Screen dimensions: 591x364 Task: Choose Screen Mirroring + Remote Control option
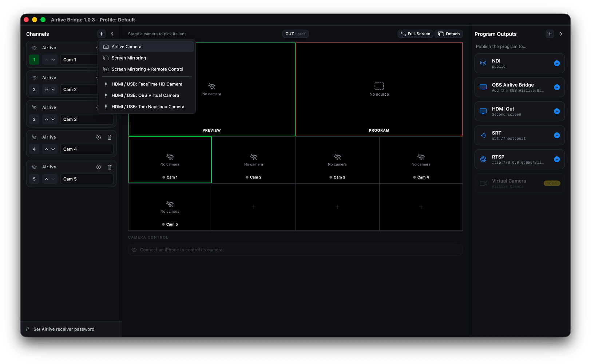coord(147,69)
